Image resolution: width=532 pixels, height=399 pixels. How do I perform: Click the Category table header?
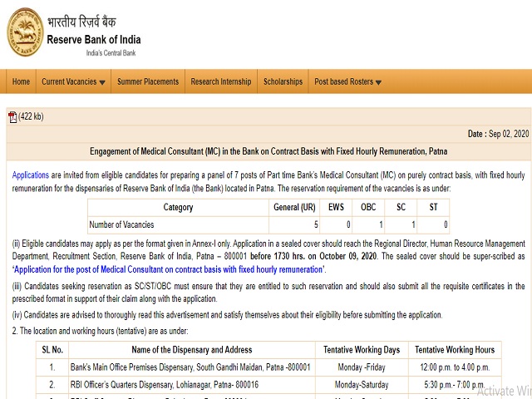(x=178, y=207)
